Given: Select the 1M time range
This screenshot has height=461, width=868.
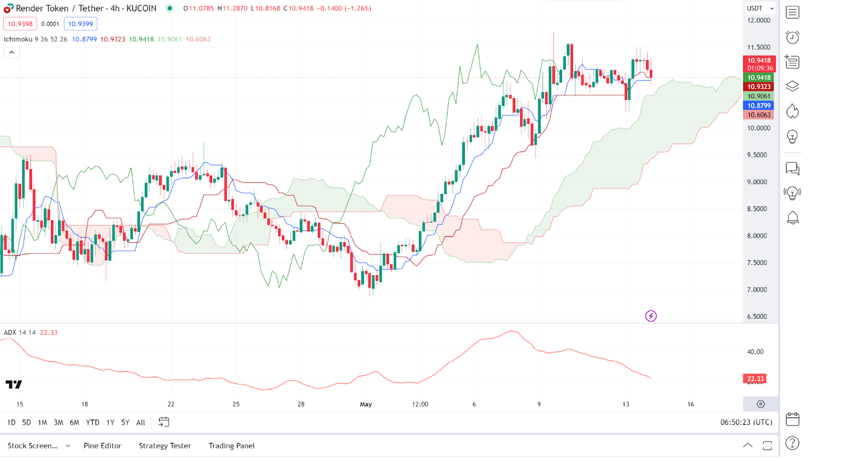Looking at the screenshot, I should pos(42,422).
